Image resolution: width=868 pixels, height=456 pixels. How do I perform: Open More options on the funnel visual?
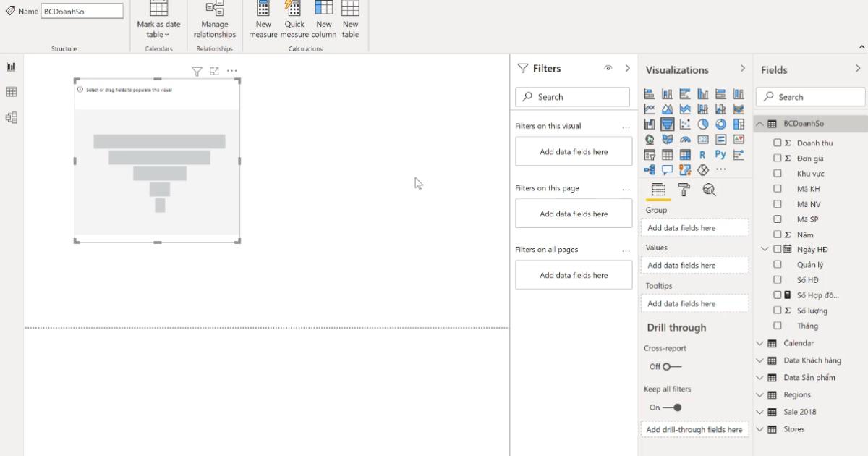(x=232, y=71)
